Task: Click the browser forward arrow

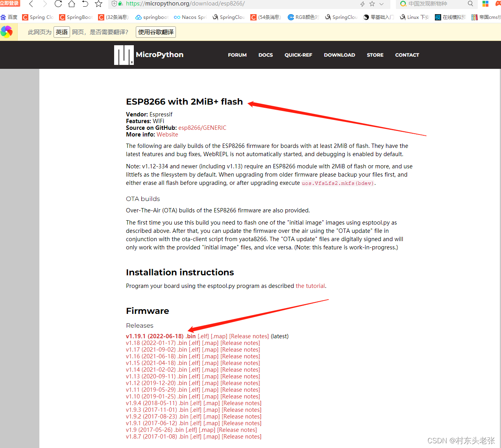Action: (x=44, y=4)
